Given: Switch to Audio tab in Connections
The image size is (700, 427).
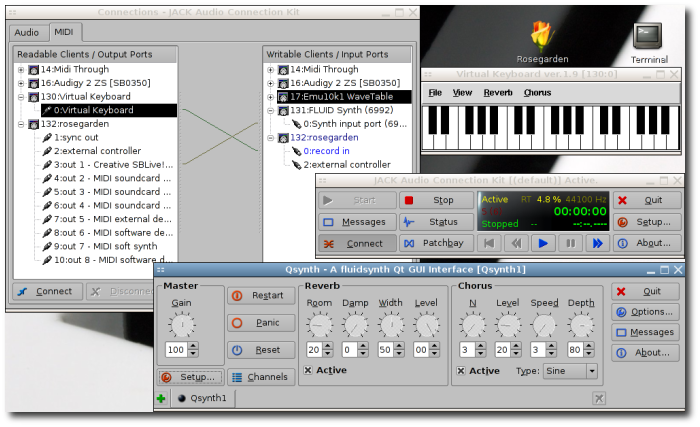Looking at the screenshot, I should point(26,33).
